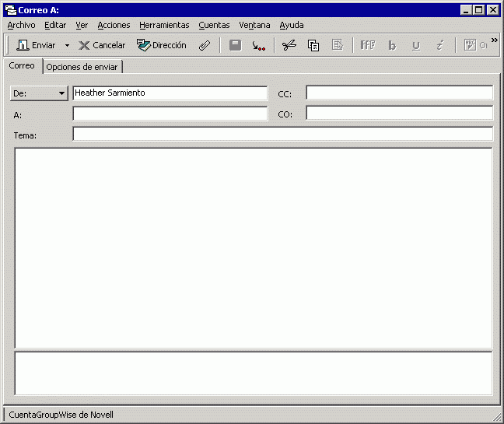Screen dimensions: 504x424
Task: Toggle bold with the b icon
Action: click(392, 45)
